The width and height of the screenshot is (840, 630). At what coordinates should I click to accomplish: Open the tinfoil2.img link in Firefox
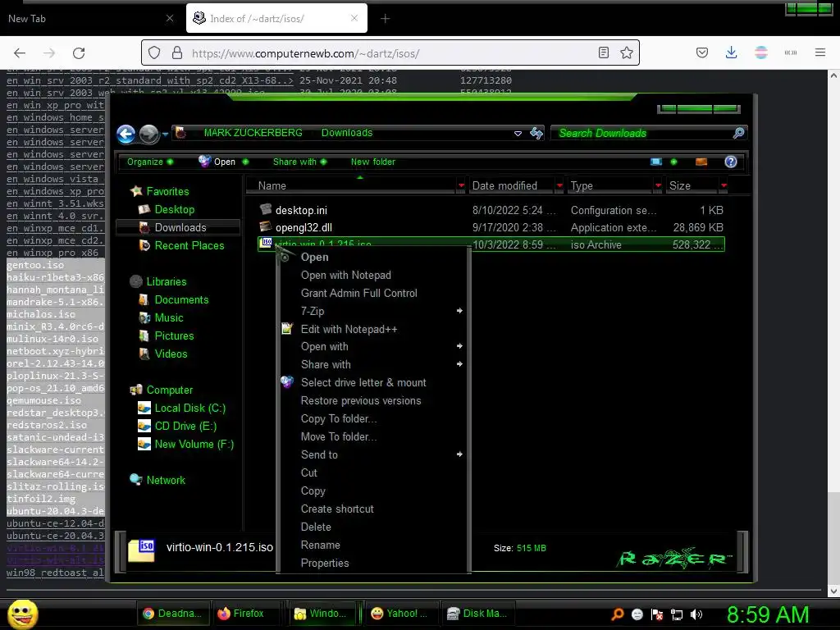41,499
